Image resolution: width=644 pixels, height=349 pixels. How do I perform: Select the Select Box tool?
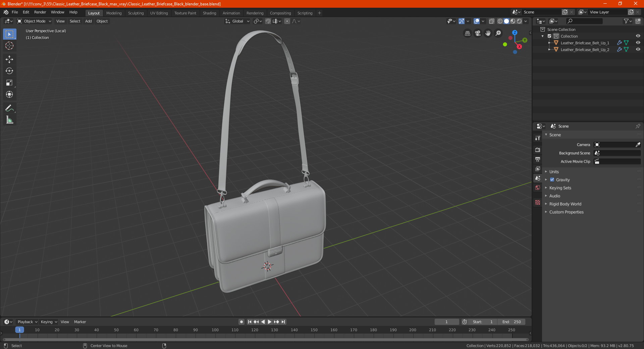tap(9, 34)
